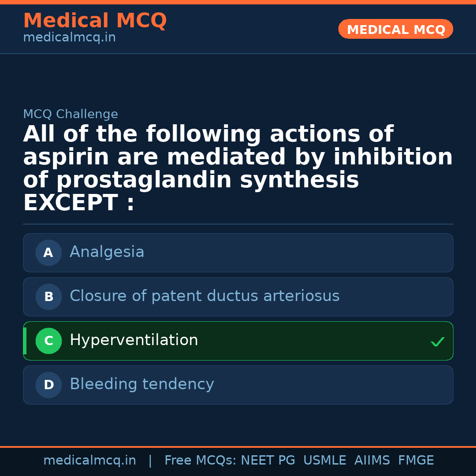The width and height of the screenshot is (476, 476).
Task: Click the Medical MCQ header title
Action: point(95,21)
